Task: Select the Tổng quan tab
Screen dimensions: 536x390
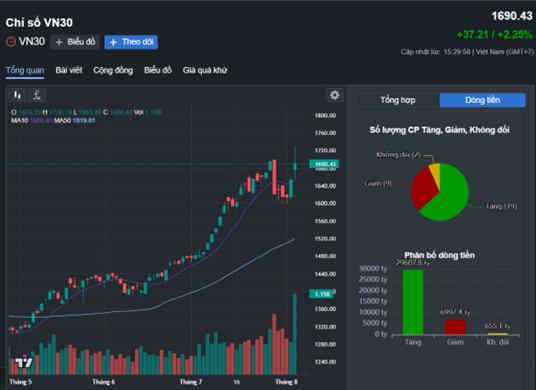Action: click(25, 70)
